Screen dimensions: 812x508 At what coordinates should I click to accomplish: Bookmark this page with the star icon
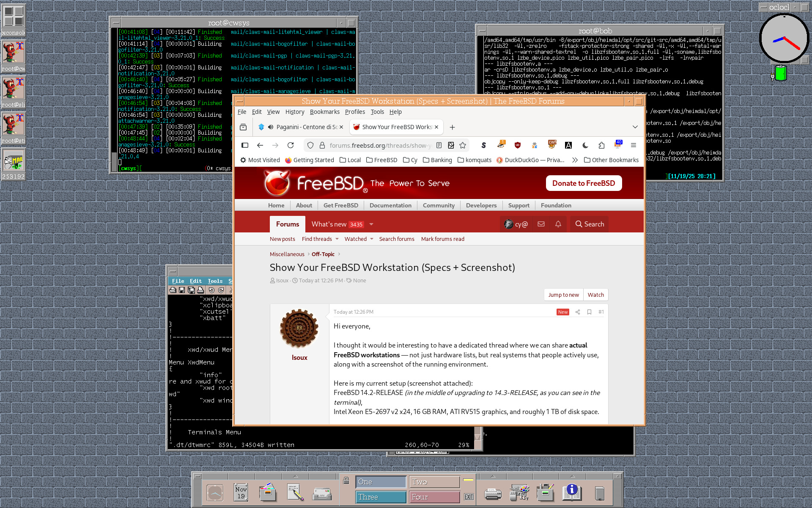[x=463, y=145]
